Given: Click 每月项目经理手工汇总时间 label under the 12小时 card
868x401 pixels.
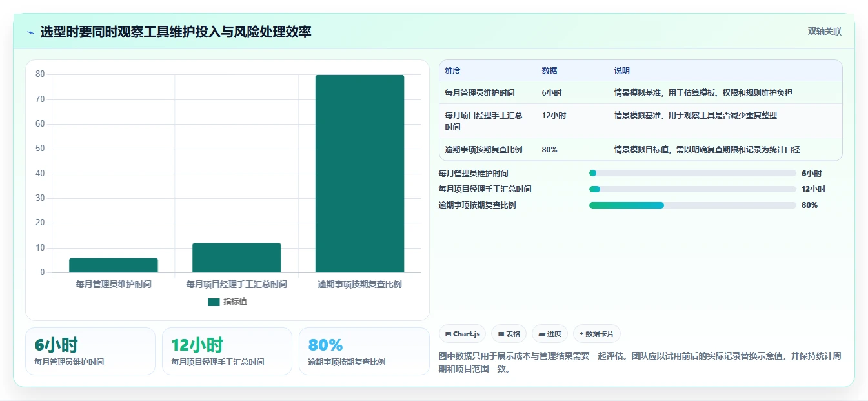Looking at the screenshot, I should [x=217, y=362].
